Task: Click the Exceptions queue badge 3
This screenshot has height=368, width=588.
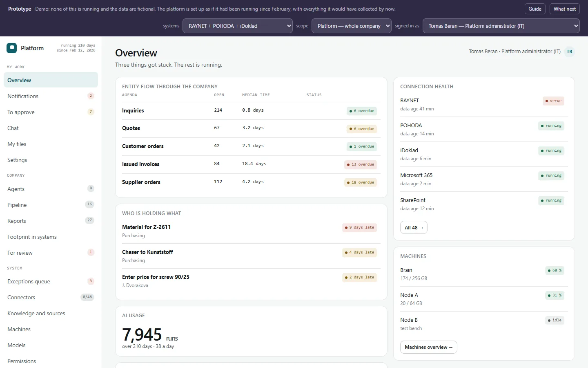Action: (x=91, y=281)
